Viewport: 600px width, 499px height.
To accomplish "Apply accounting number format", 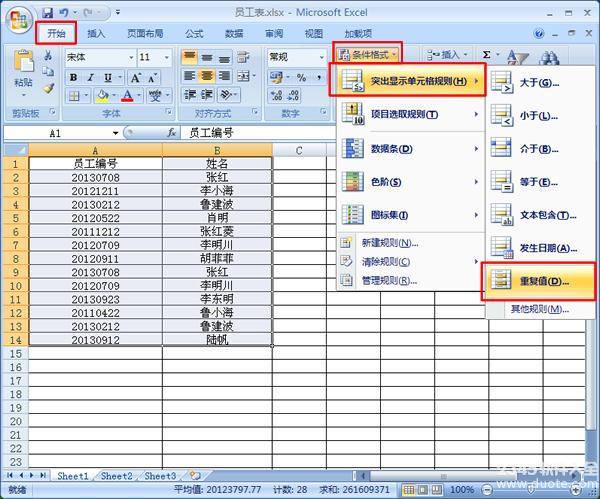I will coord(276,77).
